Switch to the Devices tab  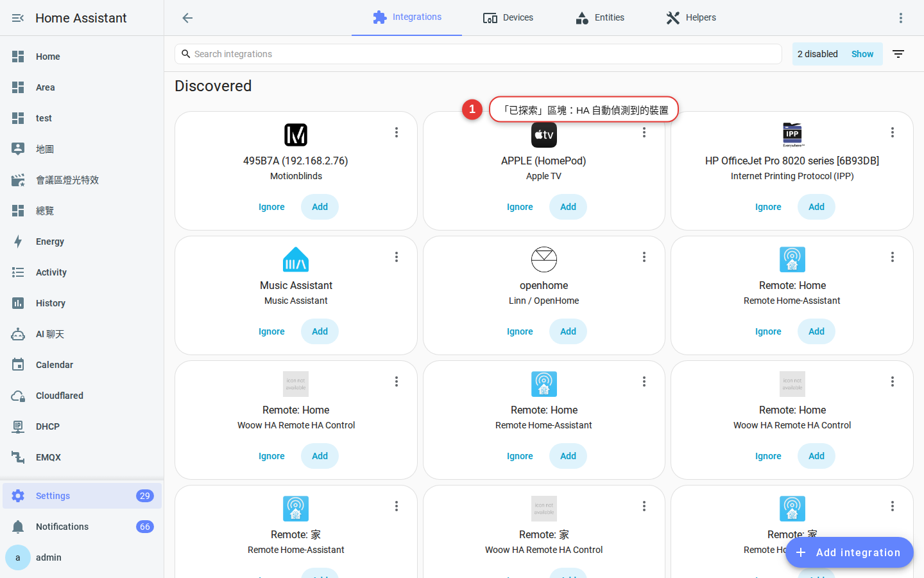click(508, 17)
